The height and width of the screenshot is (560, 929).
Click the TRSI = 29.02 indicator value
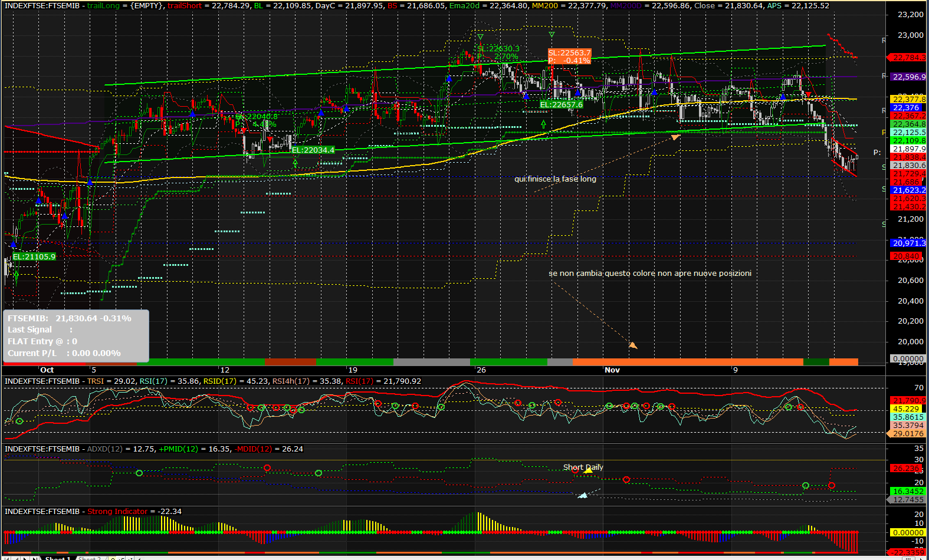(111, 381)
